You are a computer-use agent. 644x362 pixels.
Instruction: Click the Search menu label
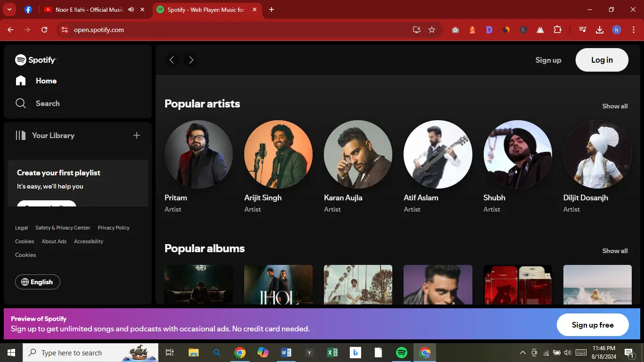[48, 104]
